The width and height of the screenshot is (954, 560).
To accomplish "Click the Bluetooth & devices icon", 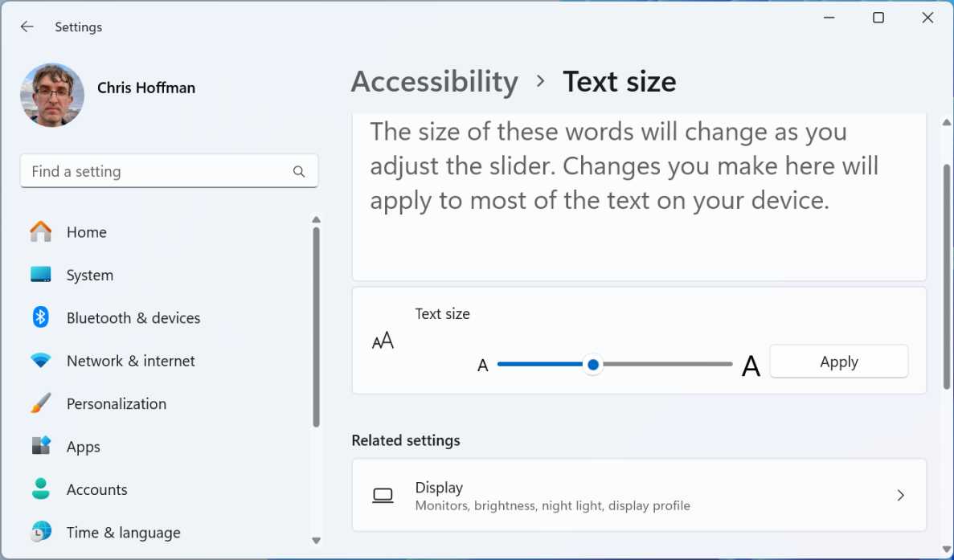I will (39, 317).
